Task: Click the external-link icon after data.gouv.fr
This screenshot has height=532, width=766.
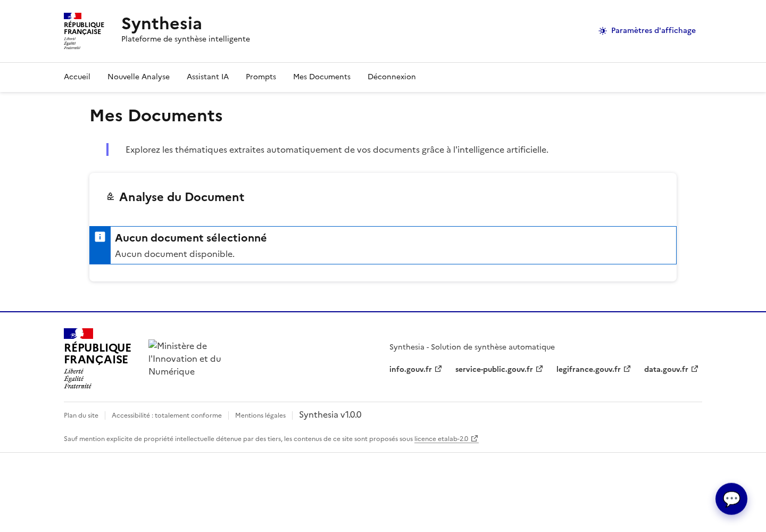Action: 695,369
